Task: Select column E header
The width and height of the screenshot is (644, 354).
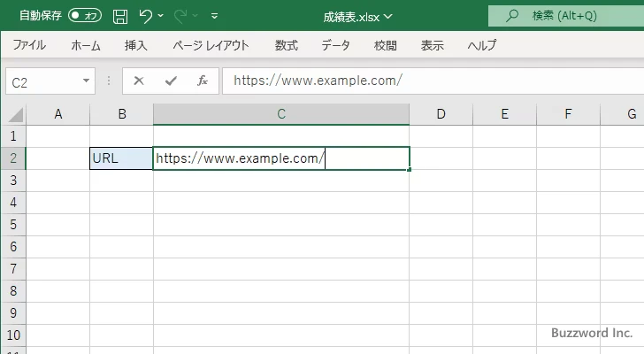Action: [x=505, y=114]
